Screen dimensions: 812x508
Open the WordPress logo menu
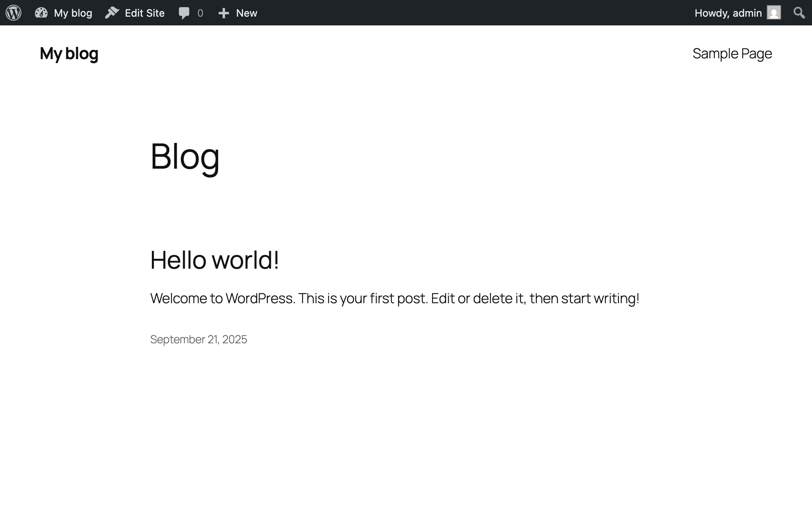(x=13, y=13)
